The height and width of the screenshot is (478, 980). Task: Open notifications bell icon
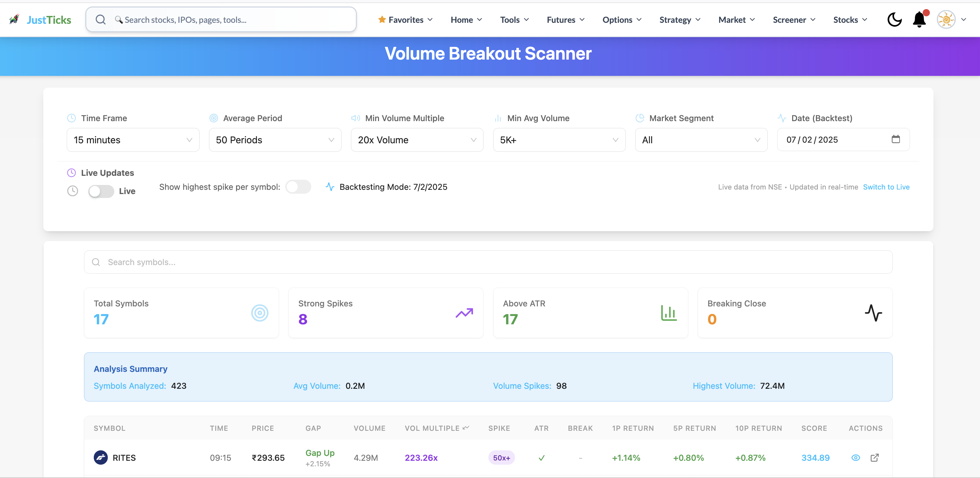[919, 20]
